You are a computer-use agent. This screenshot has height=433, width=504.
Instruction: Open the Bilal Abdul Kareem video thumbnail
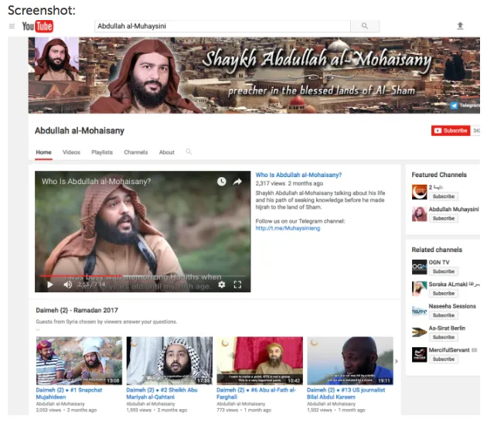[x=350, y=360]
